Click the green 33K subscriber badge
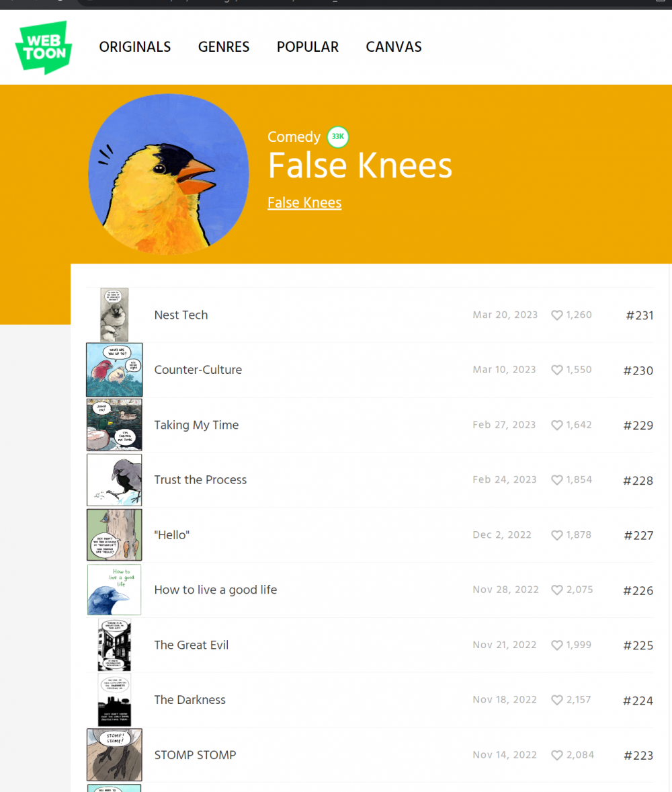672x792 pixels. click(x=338, y=137)
